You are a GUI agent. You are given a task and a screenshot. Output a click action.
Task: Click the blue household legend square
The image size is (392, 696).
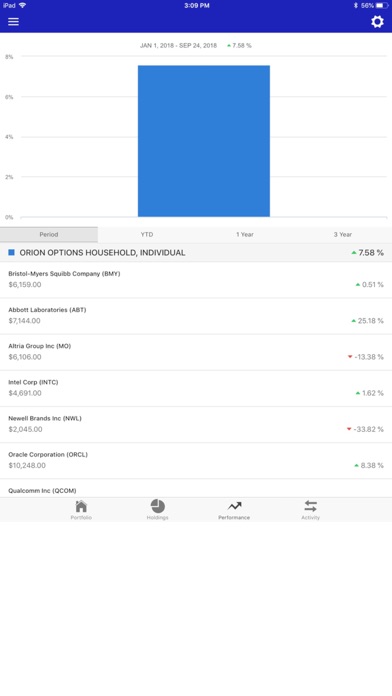coord(12,253)
